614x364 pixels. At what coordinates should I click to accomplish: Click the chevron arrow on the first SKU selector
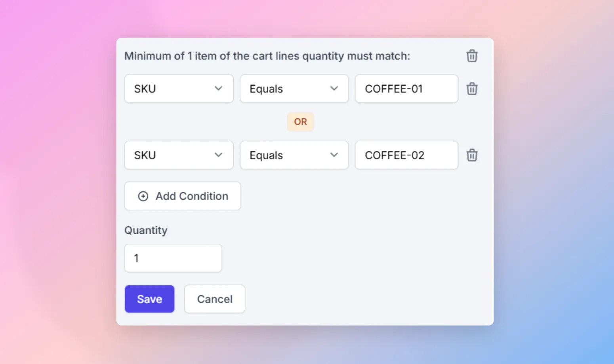(218, 89)
